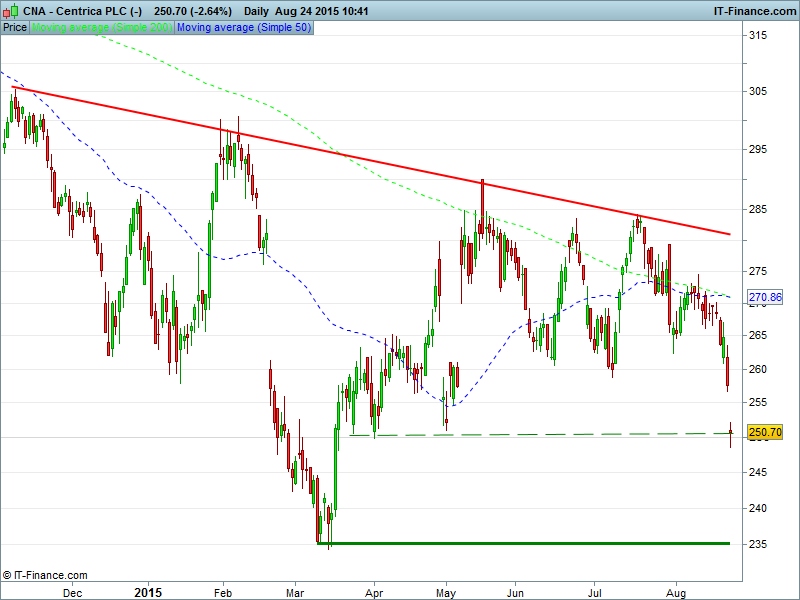Click the 250.70 current price tag
Viewport: 800px width, 600px height.
coord(764,433)
